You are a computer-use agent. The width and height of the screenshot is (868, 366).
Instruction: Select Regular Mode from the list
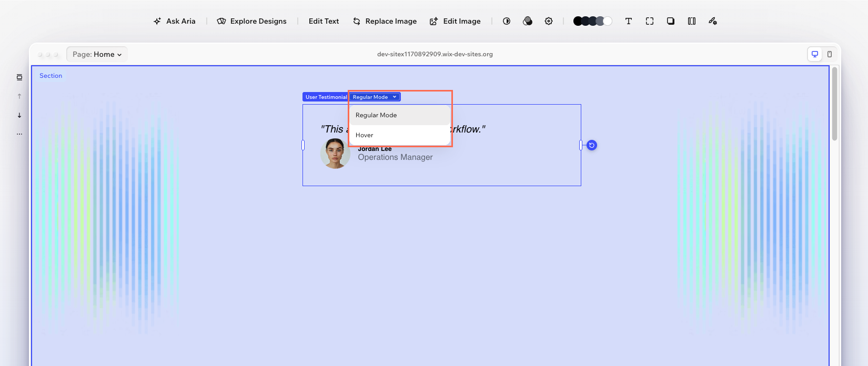click(400, 115)
